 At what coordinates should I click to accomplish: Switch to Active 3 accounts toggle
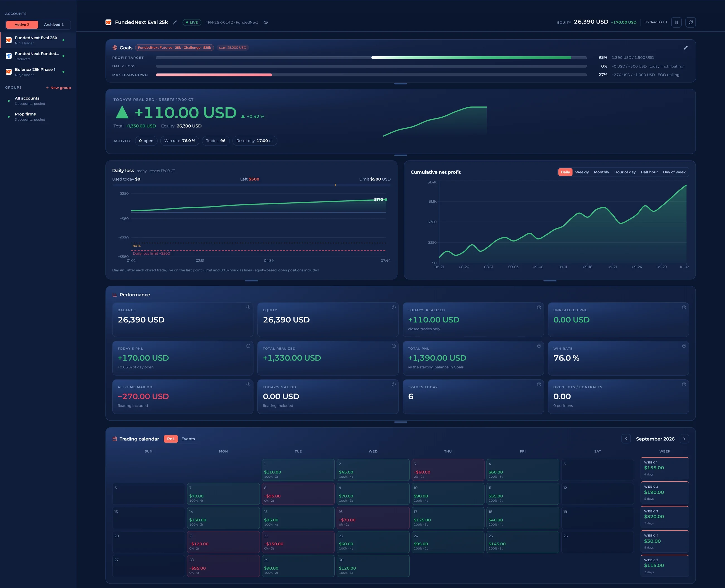pos(22,25)
